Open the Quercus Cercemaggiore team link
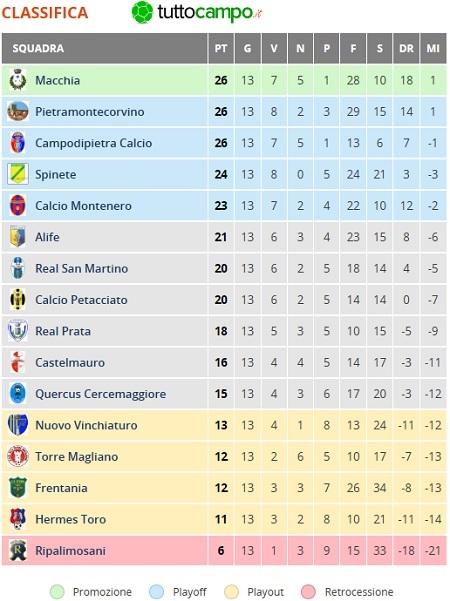The width and height of the screenshot is (450, 601). [100, 394]
